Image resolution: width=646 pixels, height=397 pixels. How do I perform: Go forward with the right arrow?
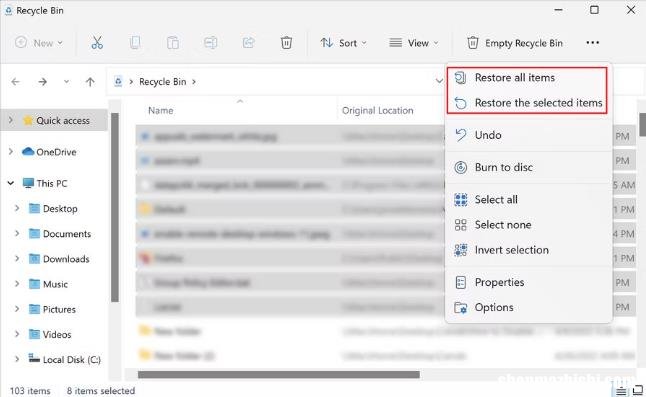42,82
